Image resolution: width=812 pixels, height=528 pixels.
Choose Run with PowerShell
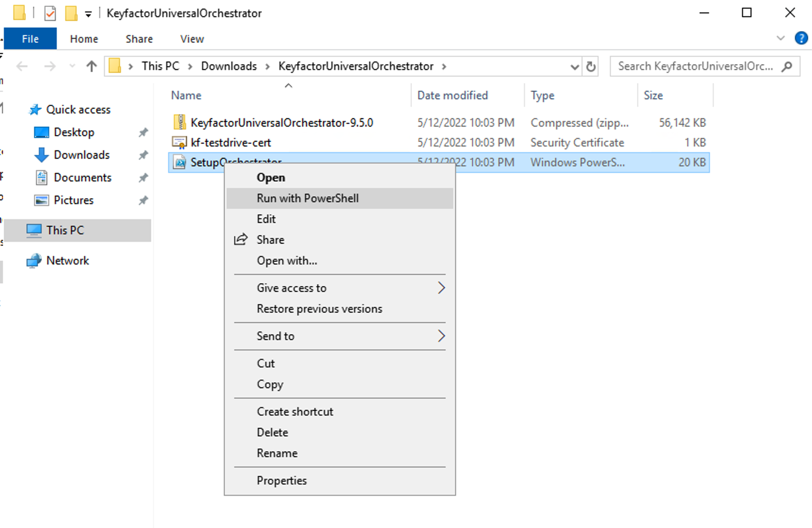click(x=307, y=198)
